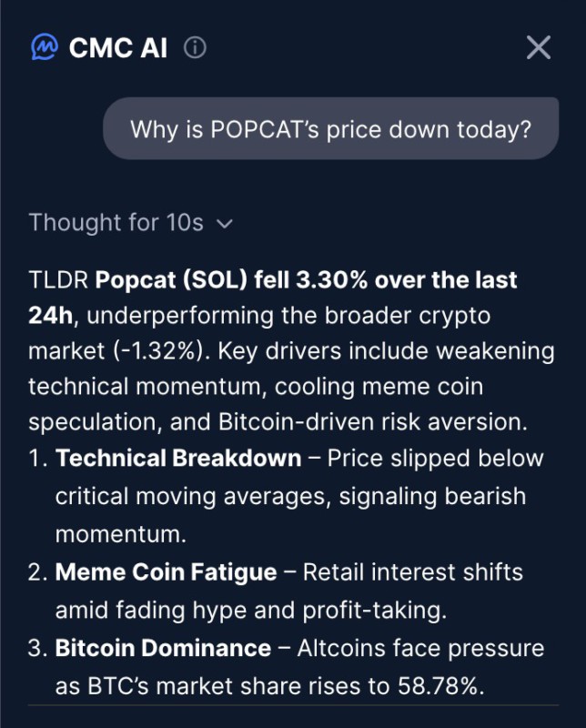The width and height of the screenshot is (586, 728).
Task: Click 'critical moving averages' text
Action: [x=175, y=496]
